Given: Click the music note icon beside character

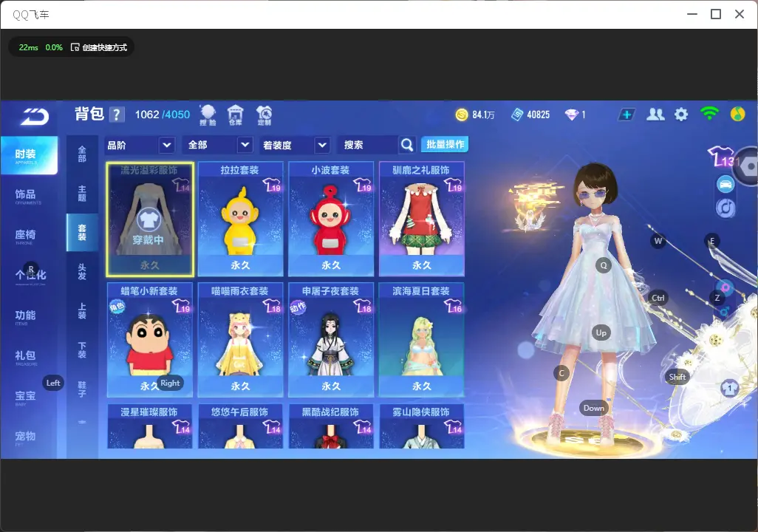Looking at the screenshot, I should pyautogui.click(x=725, y=208).
